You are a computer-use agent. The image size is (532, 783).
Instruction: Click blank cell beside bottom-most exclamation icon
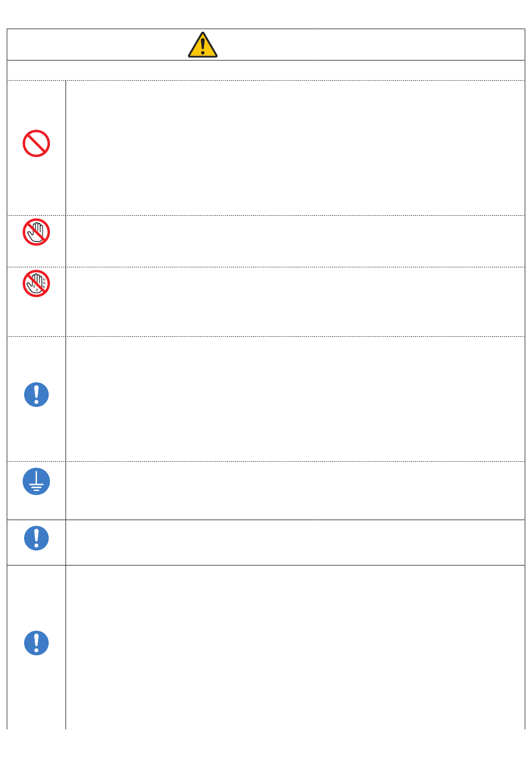tap(295, 647)
